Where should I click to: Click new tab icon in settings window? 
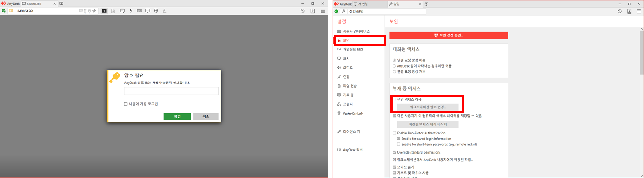click(x=426, y=3)
